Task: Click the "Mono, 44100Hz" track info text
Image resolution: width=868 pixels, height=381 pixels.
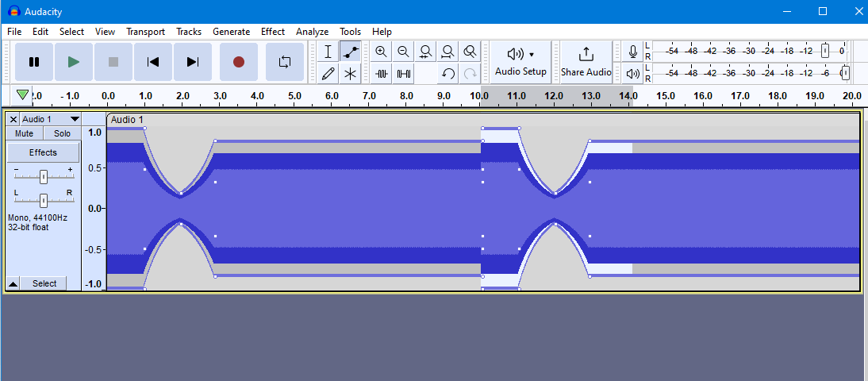Action: tap(37, 218)
